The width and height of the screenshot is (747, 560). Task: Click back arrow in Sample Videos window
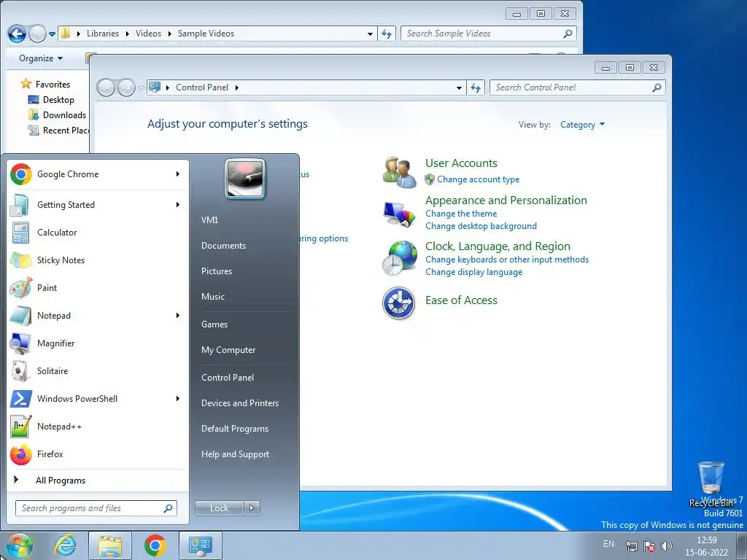click(17, 34)
